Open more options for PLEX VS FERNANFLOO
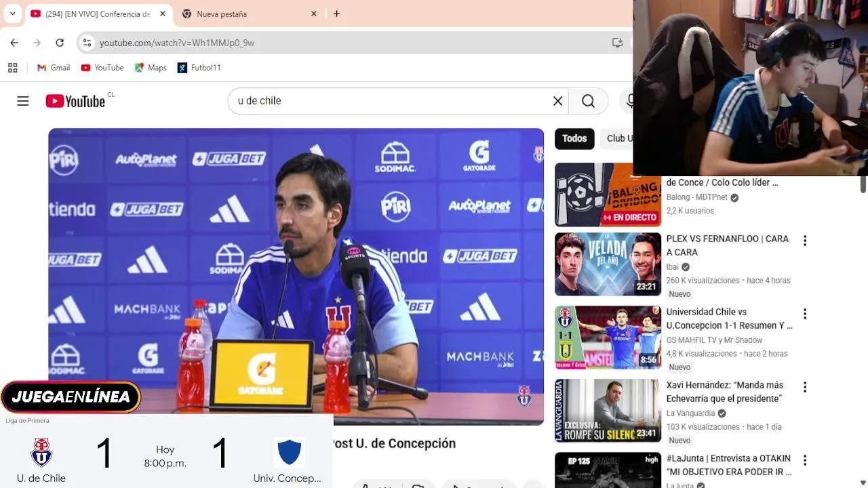This screenshot has width=868, height=488. [805, 241]
